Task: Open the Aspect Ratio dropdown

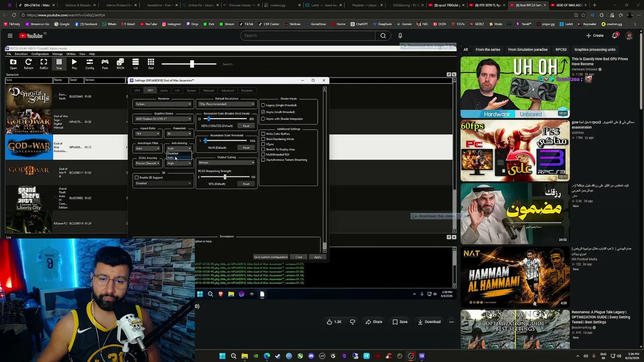Action: (148, 134)
